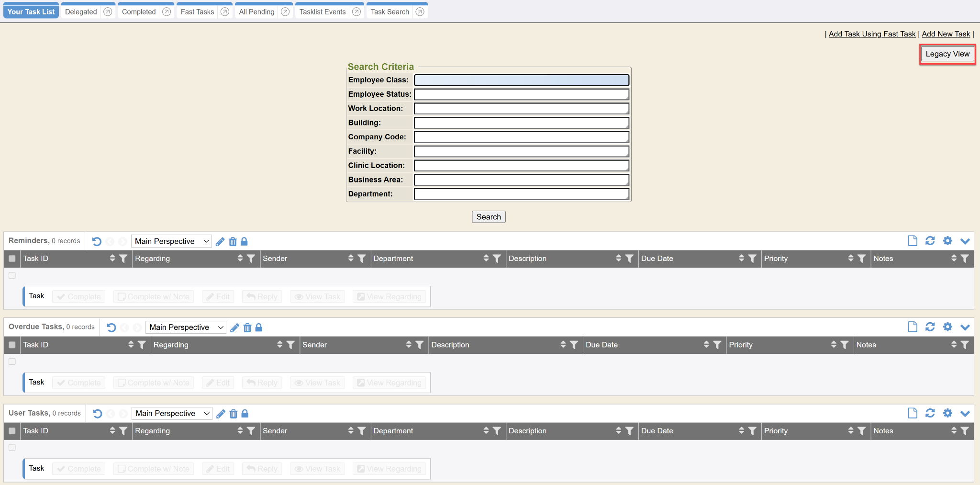Switch to the Completed tab

(x=139, y=12)
